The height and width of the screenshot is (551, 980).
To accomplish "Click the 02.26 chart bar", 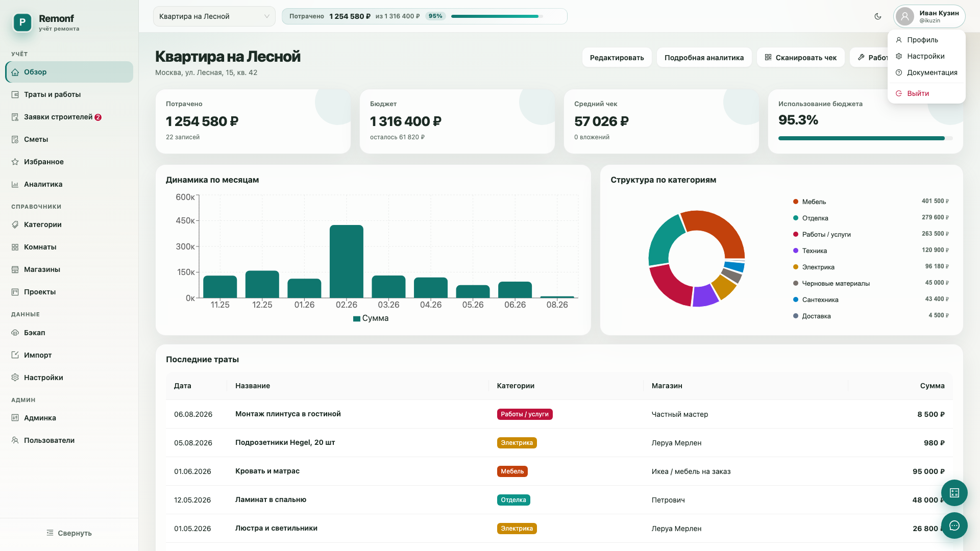I will point(347,261).
